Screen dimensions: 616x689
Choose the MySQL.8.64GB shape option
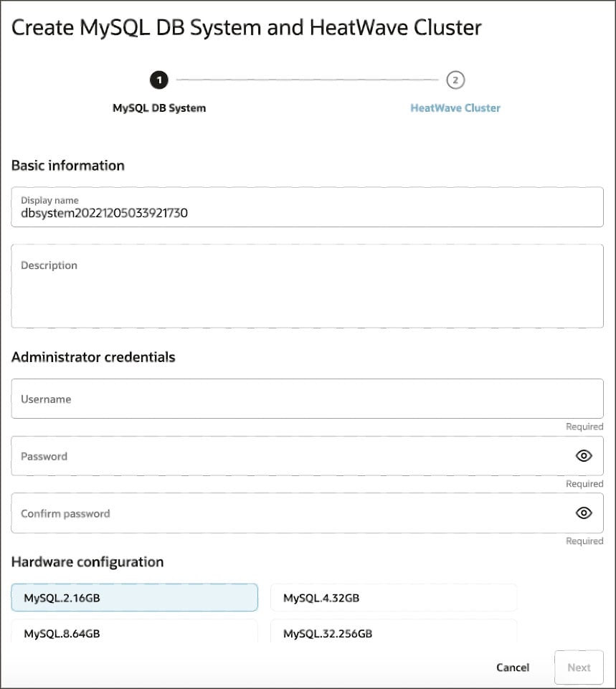pyautogui.click(x=134, y=634)
